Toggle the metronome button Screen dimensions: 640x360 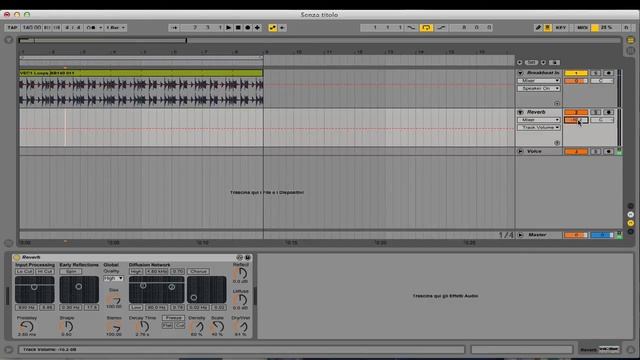pyautogui.click(x=93, y=28)
